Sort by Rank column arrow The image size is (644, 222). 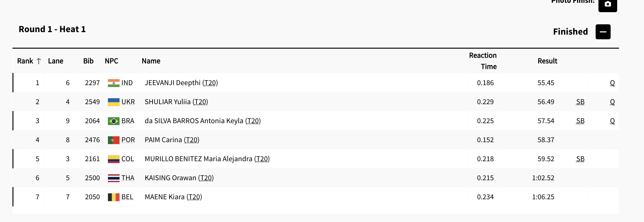pyautogui.click(x=39, y=61)
